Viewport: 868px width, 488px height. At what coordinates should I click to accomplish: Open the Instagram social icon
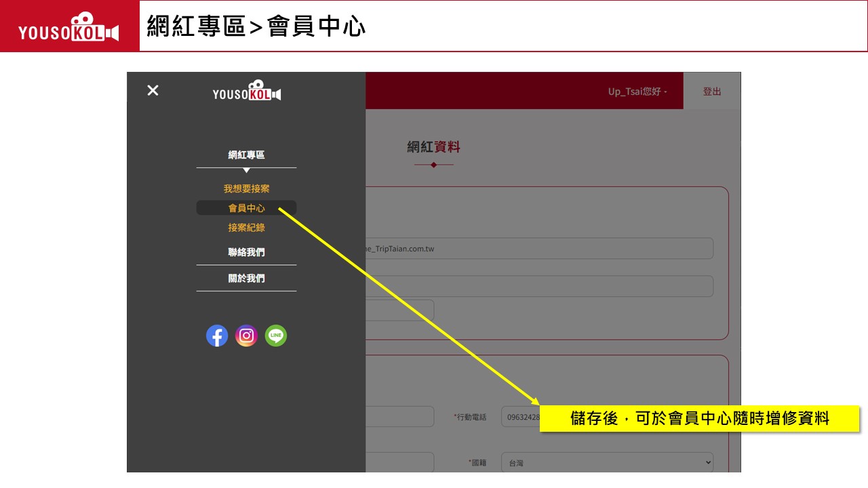pos(246,335)
